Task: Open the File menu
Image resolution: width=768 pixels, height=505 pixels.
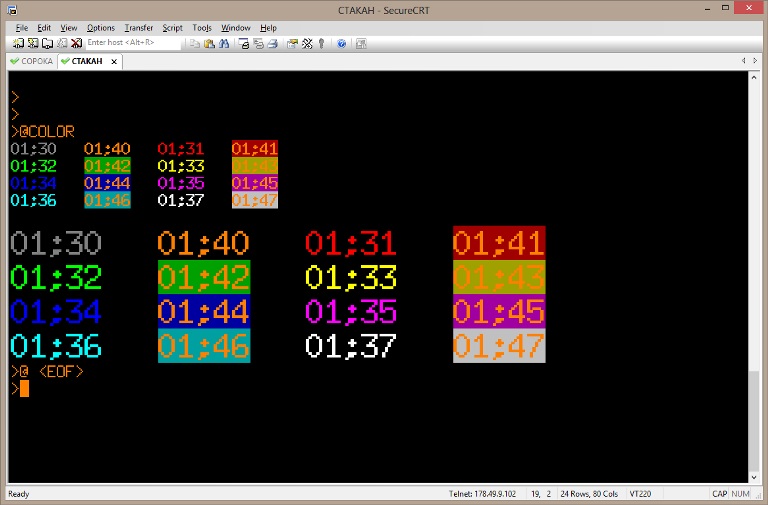Action: pos(22,28)
